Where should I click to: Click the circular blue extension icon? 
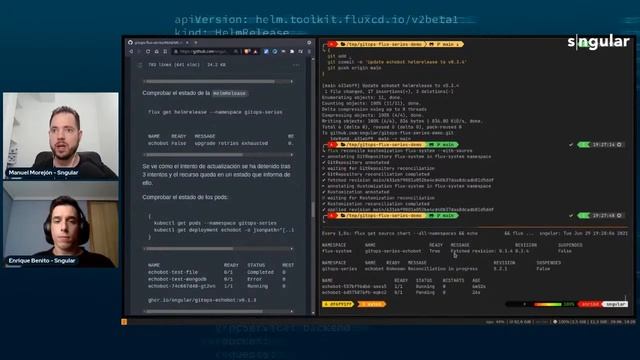tap(275, 51)
